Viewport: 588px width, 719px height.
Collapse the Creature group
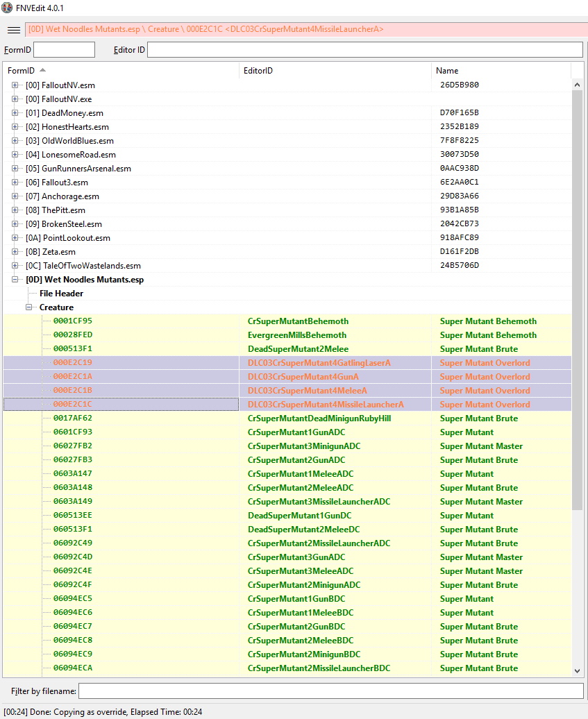click(x=29, y=307)
